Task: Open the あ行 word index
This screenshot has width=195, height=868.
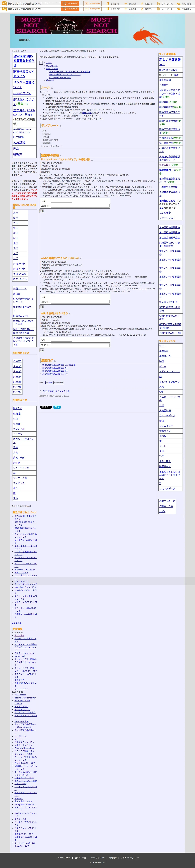Action: [x=15, y=213]
